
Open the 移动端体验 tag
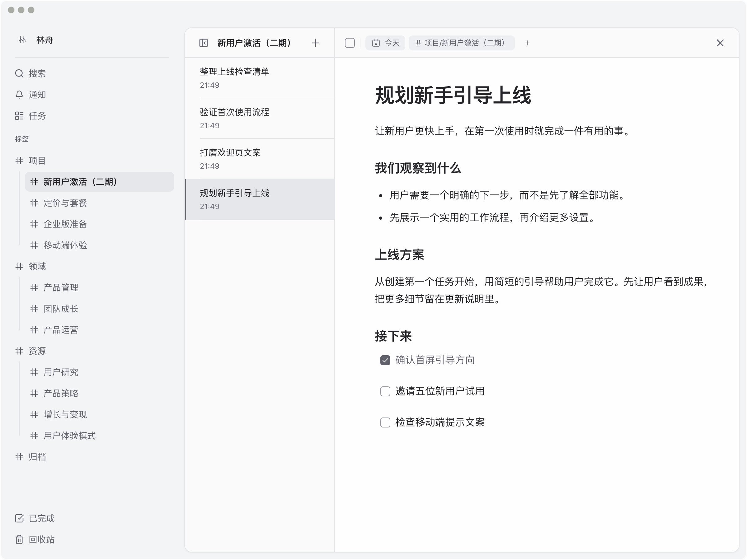point(100,245)
